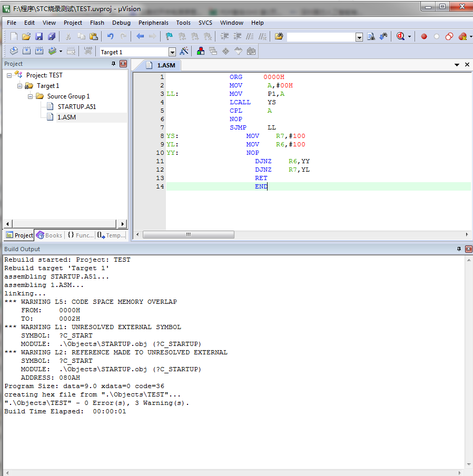Create a new file with the New icon
The height and width of the screenshot is (476, 473).
click(x=14, y=37)
